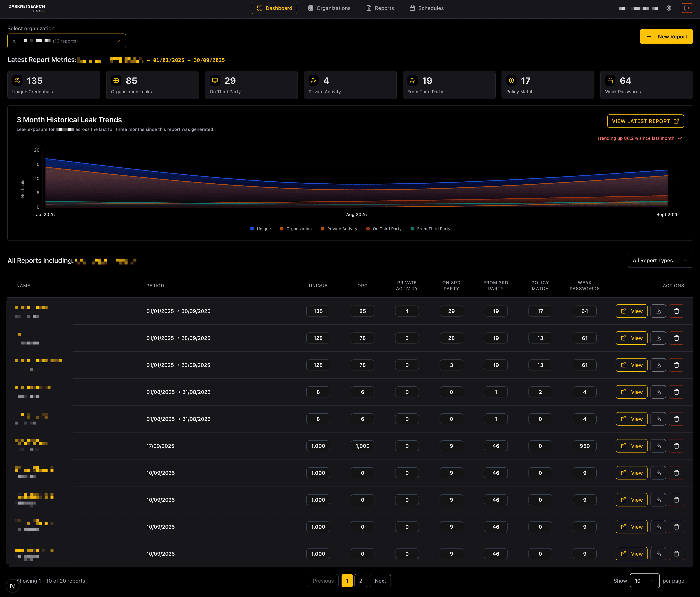
Task: Change reports per page using the 10 dropdown
Action: (x=644, y=580)
